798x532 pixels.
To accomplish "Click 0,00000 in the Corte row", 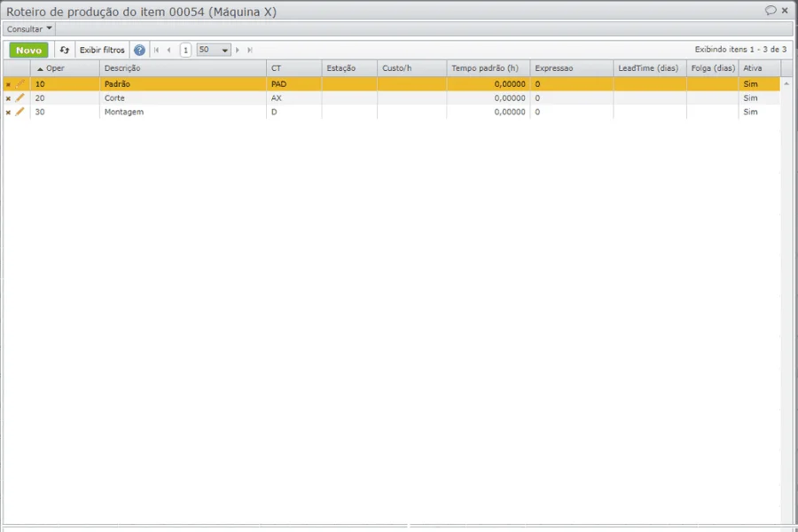I will pyautogui.click(x=510, y=98).
